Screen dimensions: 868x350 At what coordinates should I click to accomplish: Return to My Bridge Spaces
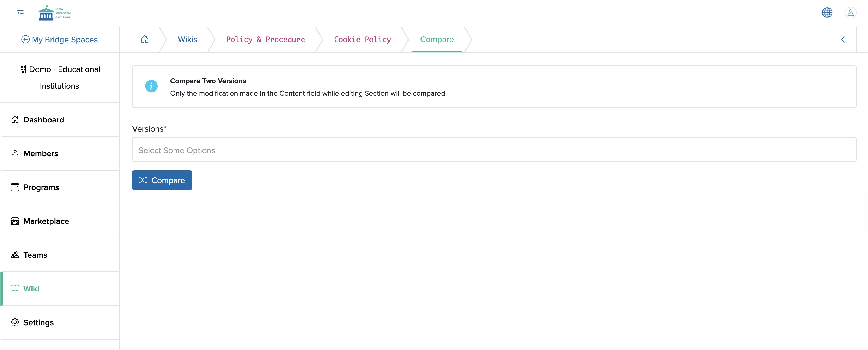click(x=59, y=40)
